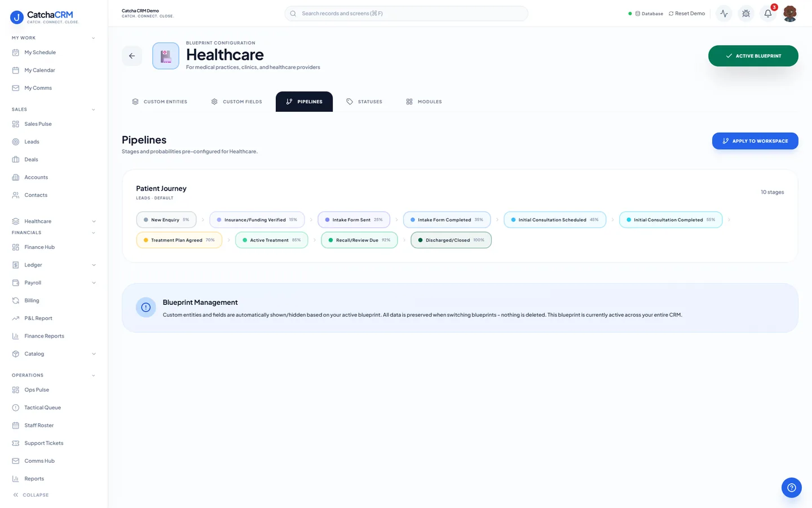This screenshot has width=812, height=508.
Task: Expand the Payroll submenu
Action: pos(94,283)
